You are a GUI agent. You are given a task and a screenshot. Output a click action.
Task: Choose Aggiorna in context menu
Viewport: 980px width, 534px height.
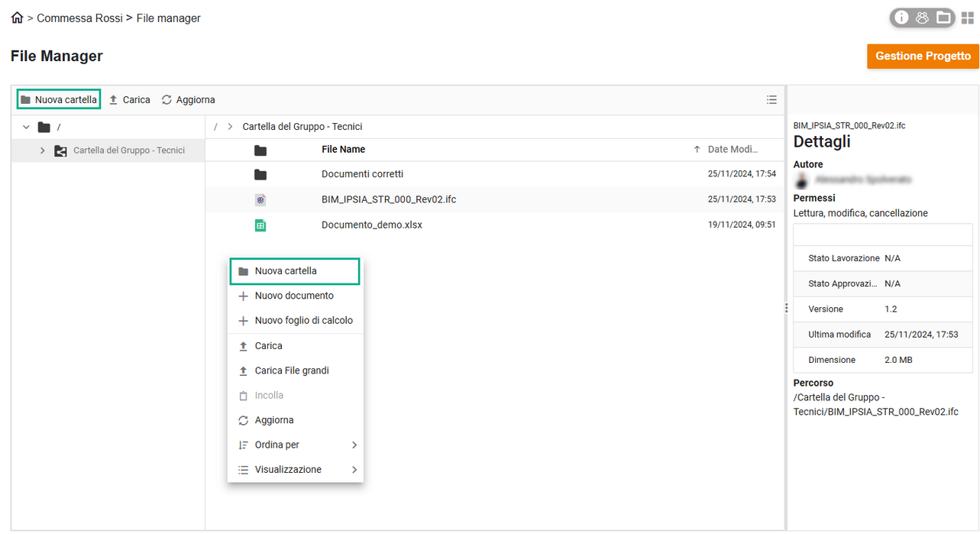295,420
